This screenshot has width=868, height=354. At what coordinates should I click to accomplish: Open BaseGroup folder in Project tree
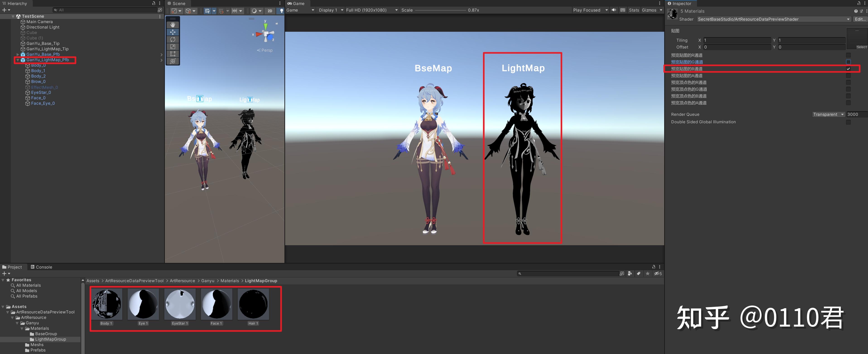coord(46,334)
